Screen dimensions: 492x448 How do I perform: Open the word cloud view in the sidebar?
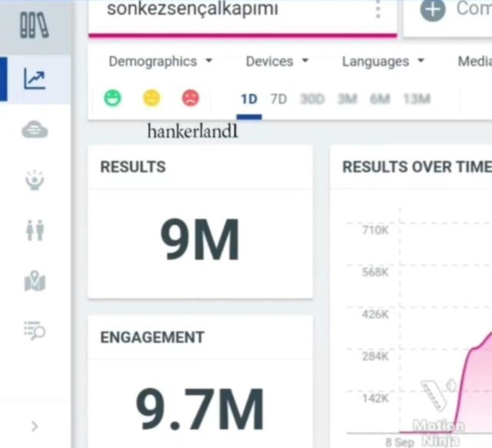(35, 130)
